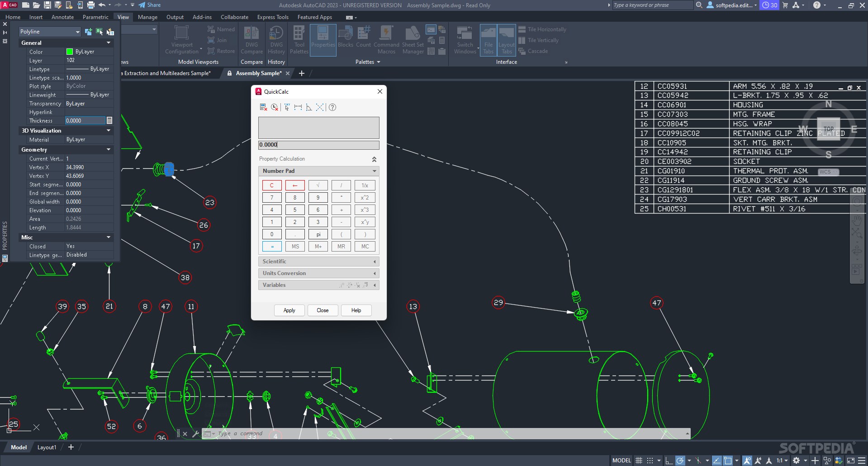868x466 pixels.
Task: Click the Command Macros ribbon icon
Action: (386, 40)
